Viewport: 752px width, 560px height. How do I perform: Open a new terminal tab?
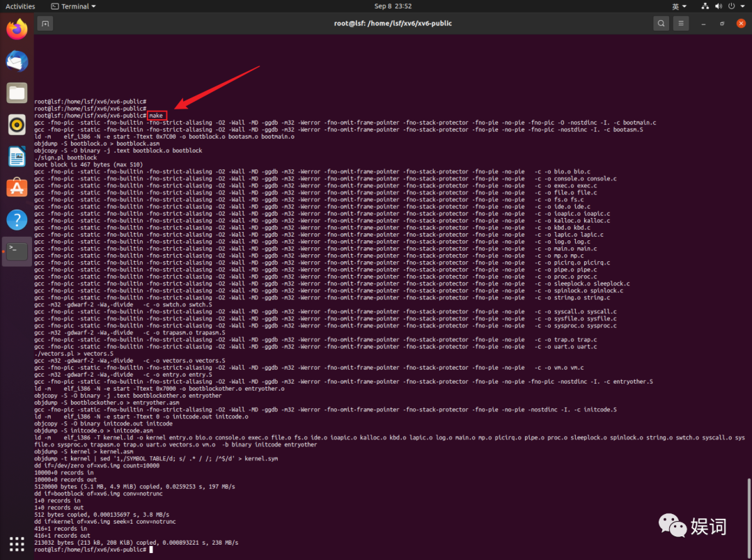click(x=45, y=24)
